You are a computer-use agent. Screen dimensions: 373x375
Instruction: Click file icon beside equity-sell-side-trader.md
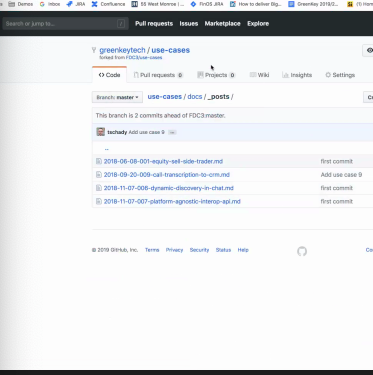(x=99, y=161)
